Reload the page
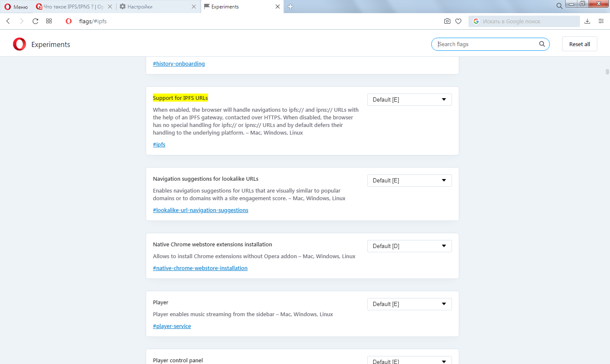 click(x=35, y=21)
